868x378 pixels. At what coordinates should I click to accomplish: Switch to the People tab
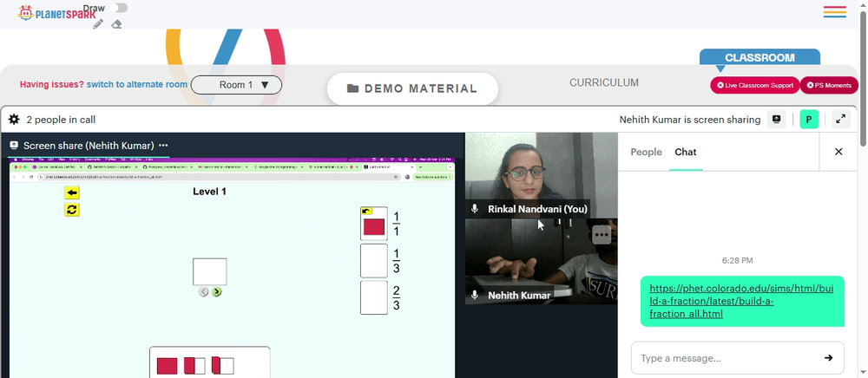pos(646,152)
